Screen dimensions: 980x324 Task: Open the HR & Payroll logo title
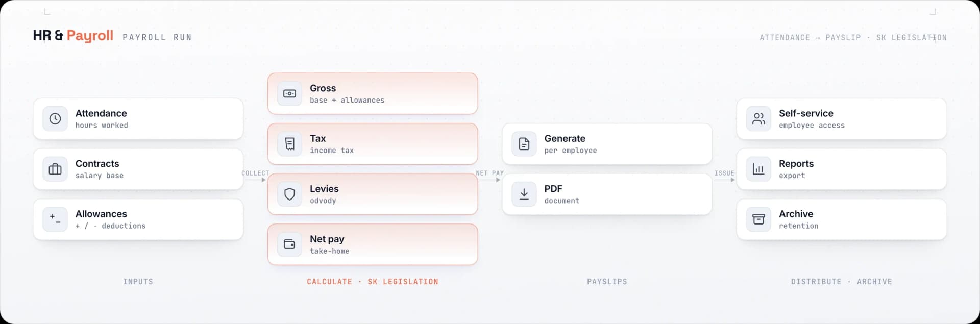(73, 36)
